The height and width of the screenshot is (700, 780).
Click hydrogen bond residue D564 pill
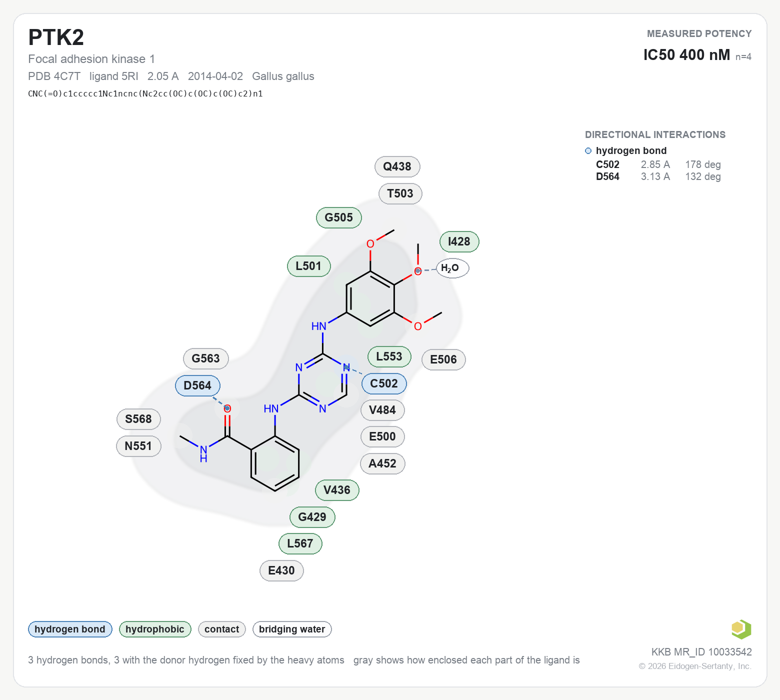pyautogui.click(x=197, y=385)
